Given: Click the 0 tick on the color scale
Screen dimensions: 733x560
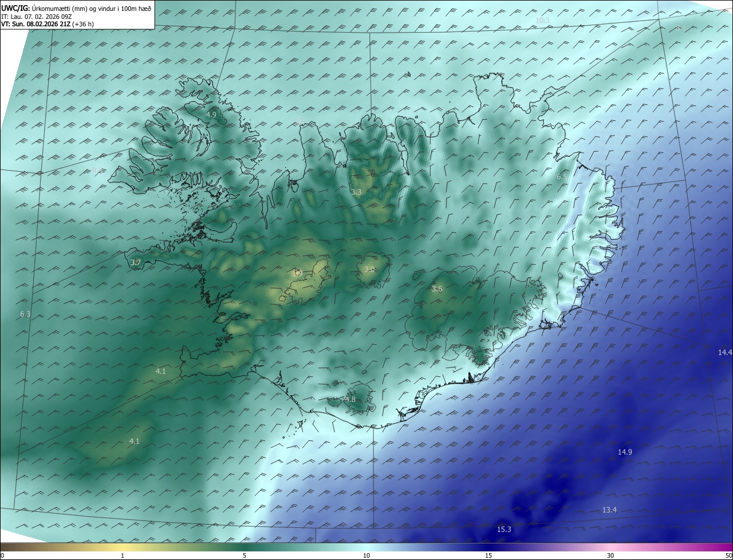Looking at the screenshot, I should click(2, 555).
